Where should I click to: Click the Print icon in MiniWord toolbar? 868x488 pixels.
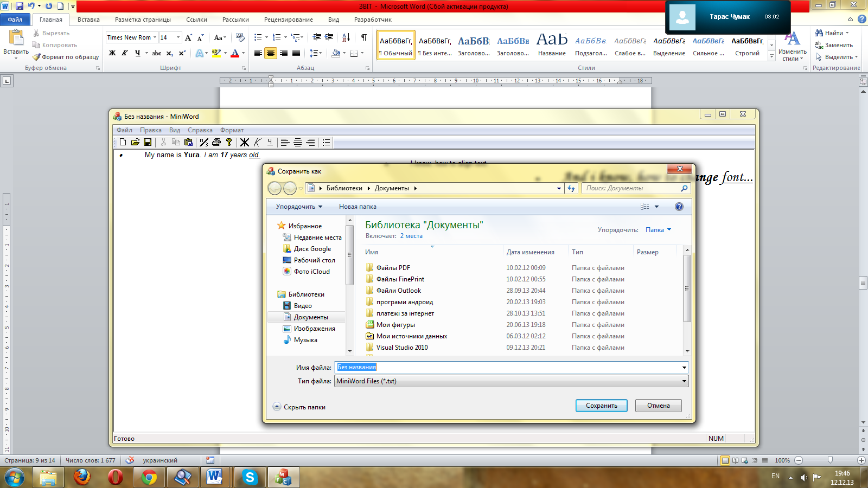[216, 142]
